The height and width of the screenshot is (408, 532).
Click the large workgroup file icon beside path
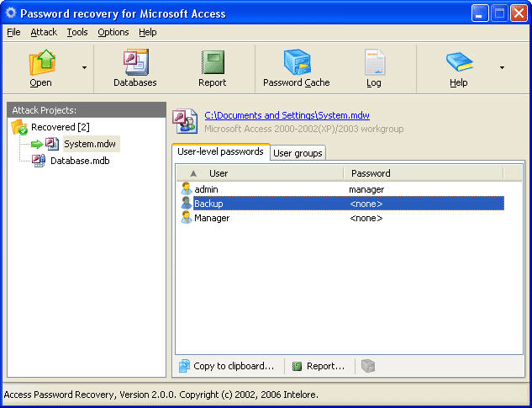[x=185, y=121]
